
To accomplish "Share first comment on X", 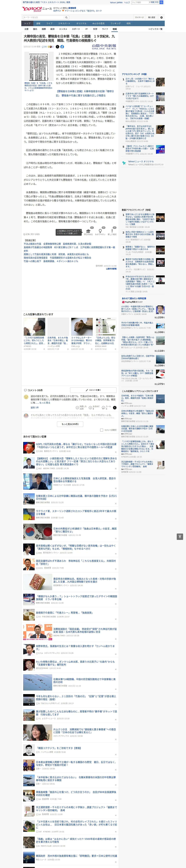I will (x=115, y=407).
